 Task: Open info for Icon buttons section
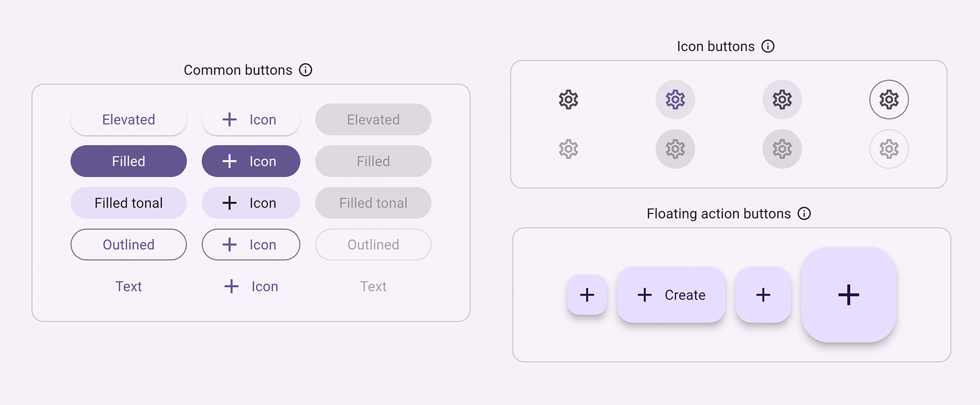pyautogui.click(x=768, y=46)
